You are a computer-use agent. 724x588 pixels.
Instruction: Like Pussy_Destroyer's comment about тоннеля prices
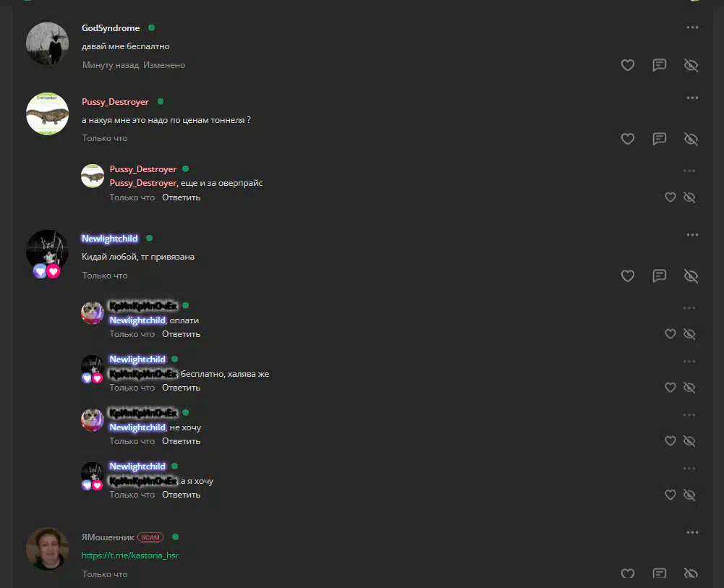pos(628,139)
